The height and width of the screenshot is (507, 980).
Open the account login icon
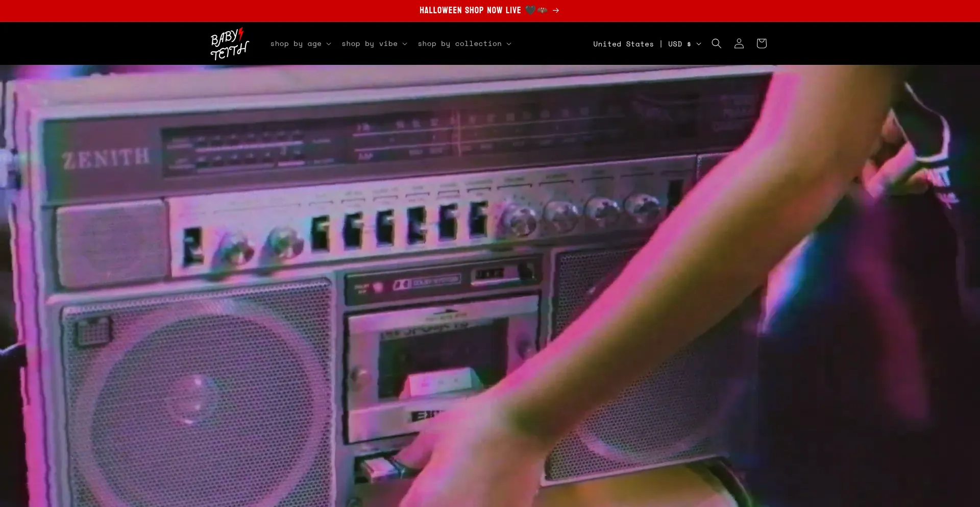point(739,43)
